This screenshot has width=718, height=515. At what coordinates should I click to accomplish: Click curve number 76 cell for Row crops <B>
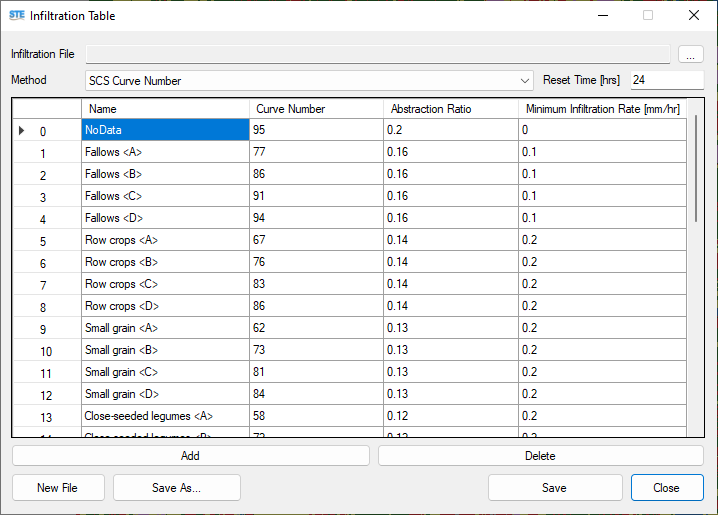pyautogui.click(x=316, y=261)
